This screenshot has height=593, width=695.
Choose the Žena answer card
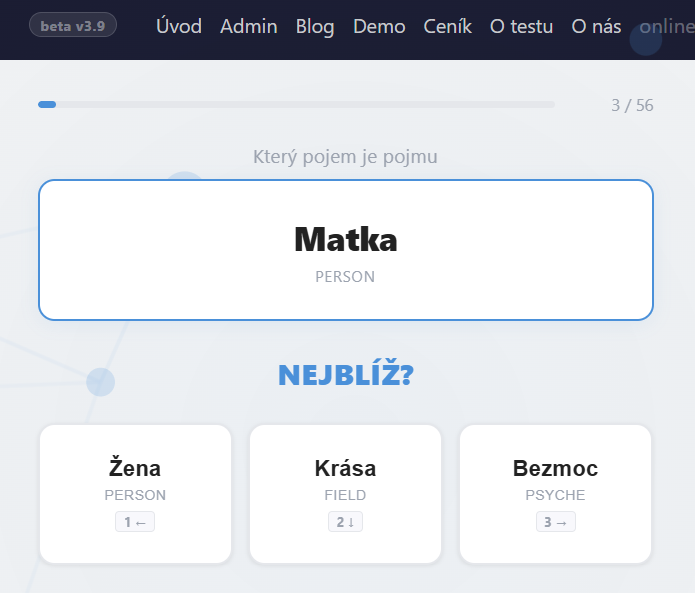click(135, 480)
